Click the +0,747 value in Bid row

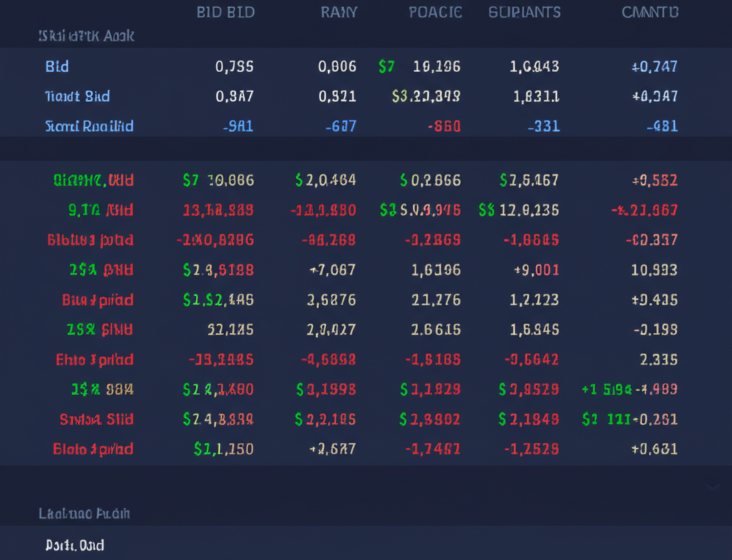[654, 67]
